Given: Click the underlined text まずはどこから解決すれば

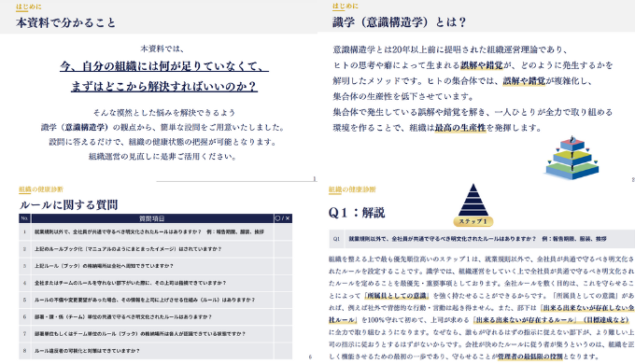Looking at the screenshot, I should point(164,86).
